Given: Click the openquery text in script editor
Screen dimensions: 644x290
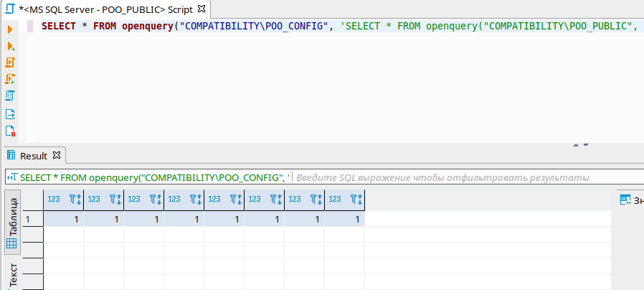Looking at the screenshot, I should click(x=147, y=27).
